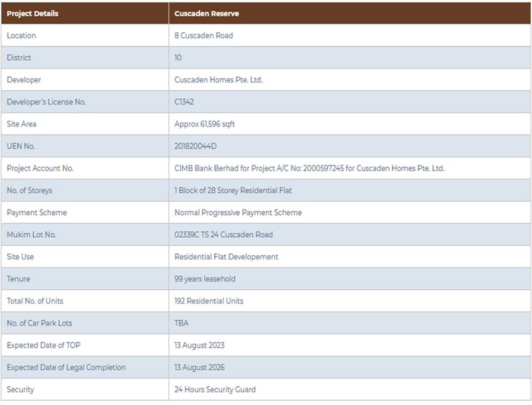Click the Site Area value 61,596 sqft

coord(204,124)
